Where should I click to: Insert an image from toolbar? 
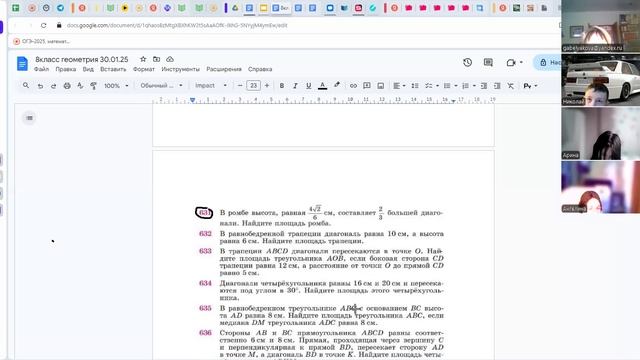pos(380,86)
